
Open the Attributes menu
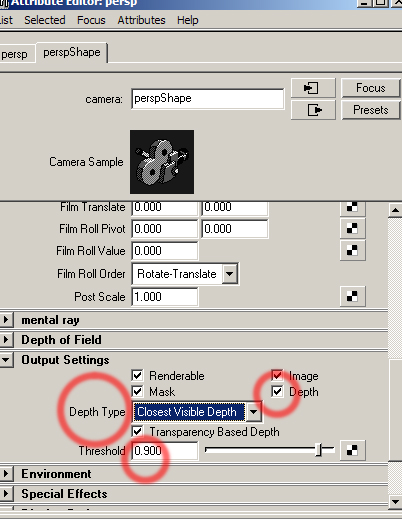(141, 20)
